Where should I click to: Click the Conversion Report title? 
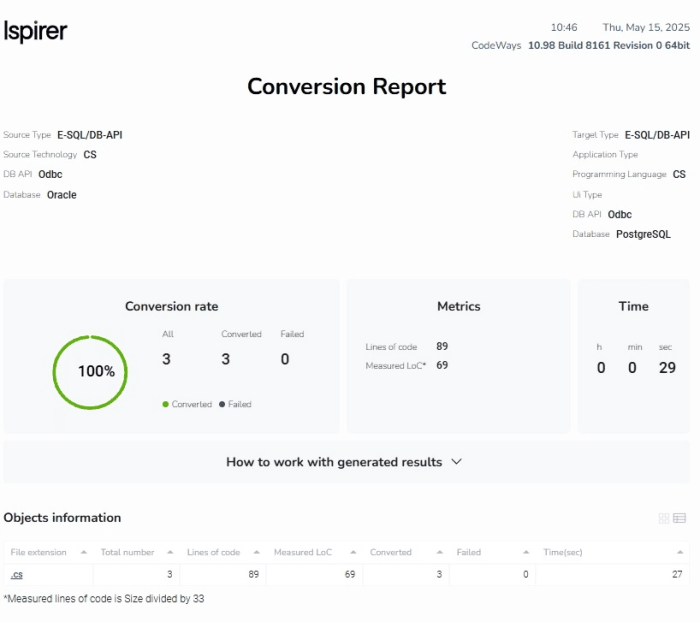[x=347, y=87]
